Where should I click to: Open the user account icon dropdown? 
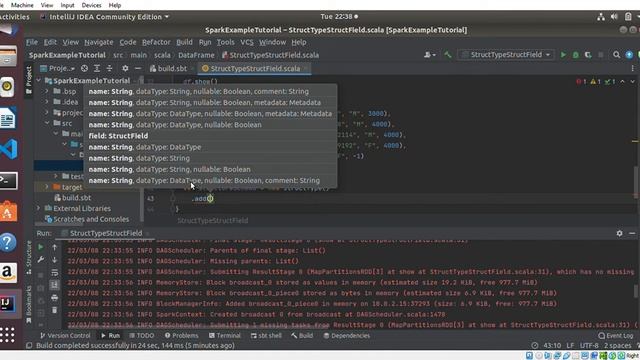click(429, 55)
